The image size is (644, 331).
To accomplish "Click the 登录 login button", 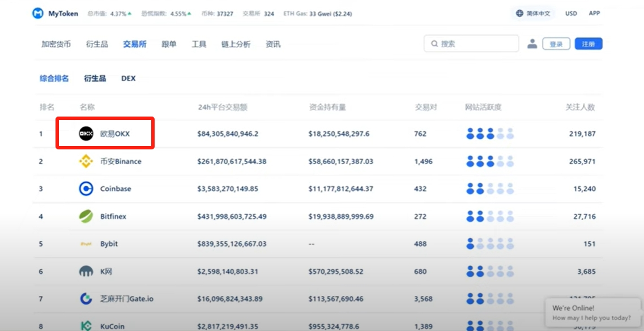I will point(556,44).
